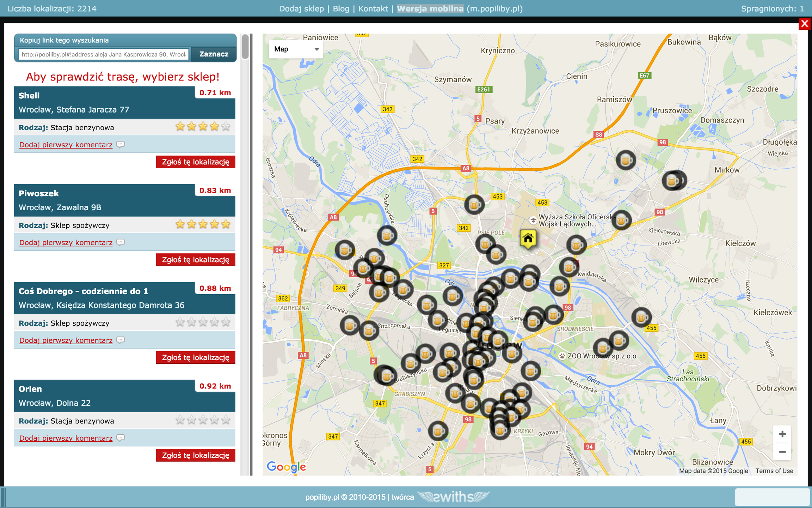Close the results panel with red X
The width and height of the screenshot is (812, 508).
pyautogui.click(x=805, y=24)
